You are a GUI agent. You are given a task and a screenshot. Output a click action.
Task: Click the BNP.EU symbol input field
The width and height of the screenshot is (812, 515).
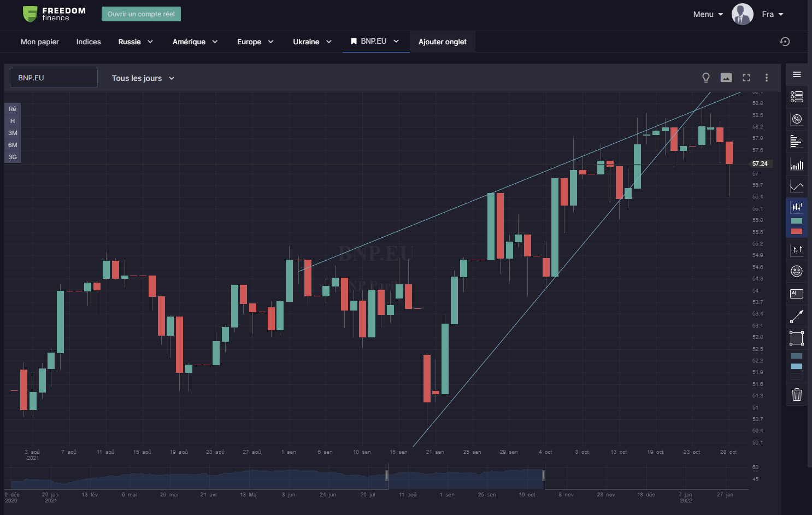53,77
